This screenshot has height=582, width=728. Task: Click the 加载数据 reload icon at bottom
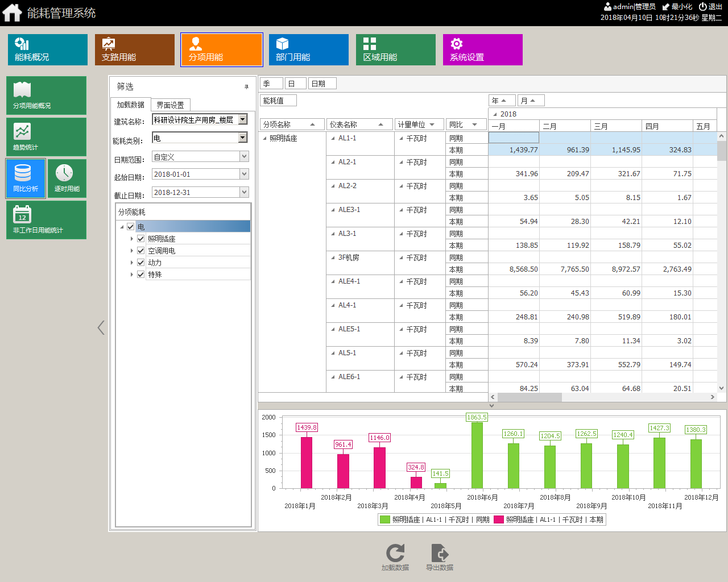[x=395, y=557]
